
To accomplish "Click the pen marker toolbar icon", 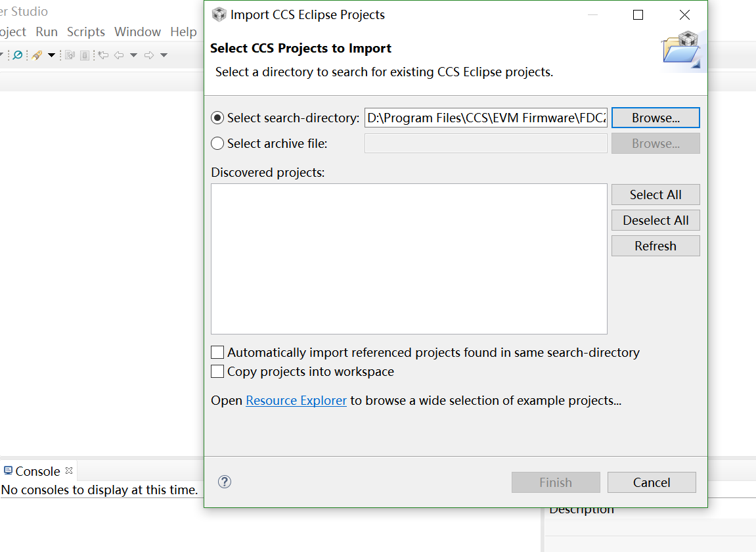I will pos(37,55).
